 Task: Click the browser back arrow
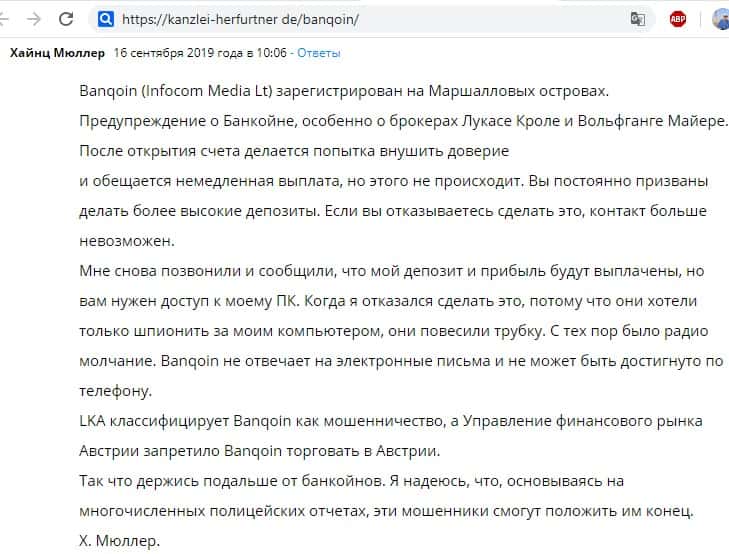(x=6, y=19)
